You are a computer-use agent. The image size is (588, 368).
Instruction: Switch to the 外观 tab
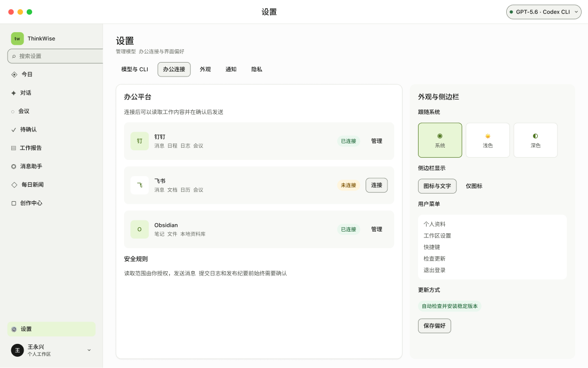[x=205, y=70]
